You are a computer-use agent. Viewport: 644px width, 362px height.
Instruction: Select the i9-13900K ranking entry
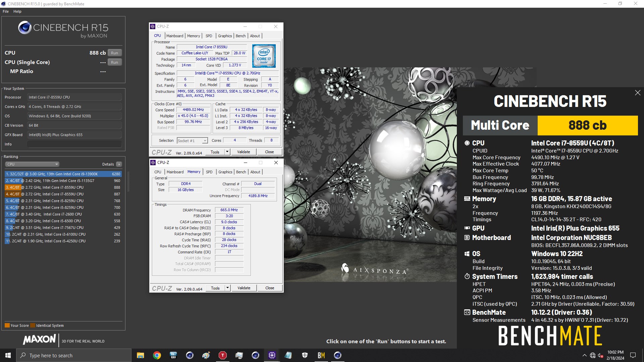click(x=63, y=174)
